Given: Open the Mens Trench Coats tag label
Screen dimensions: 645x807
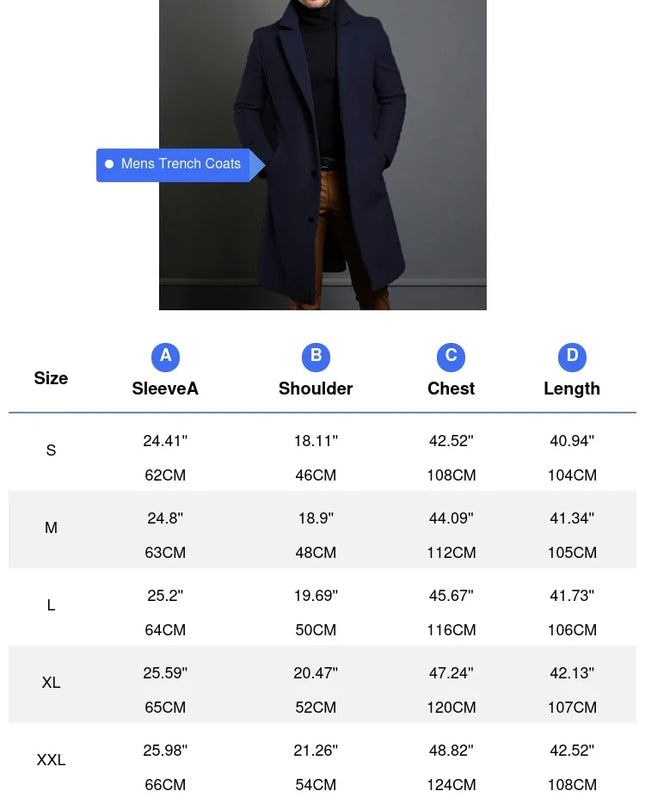Looking at the screenshot, I should pyautogui.click(x=181, y=164).
